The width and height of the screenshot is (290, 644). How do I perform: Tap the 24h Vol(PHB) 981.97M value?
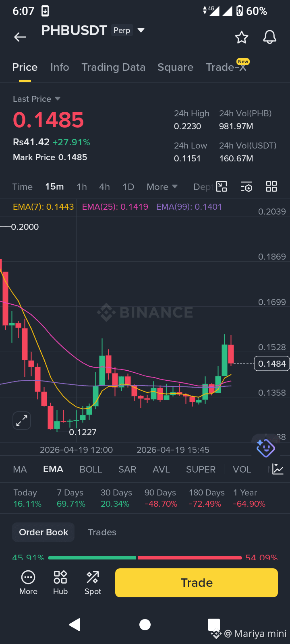(x=236, y=126)
